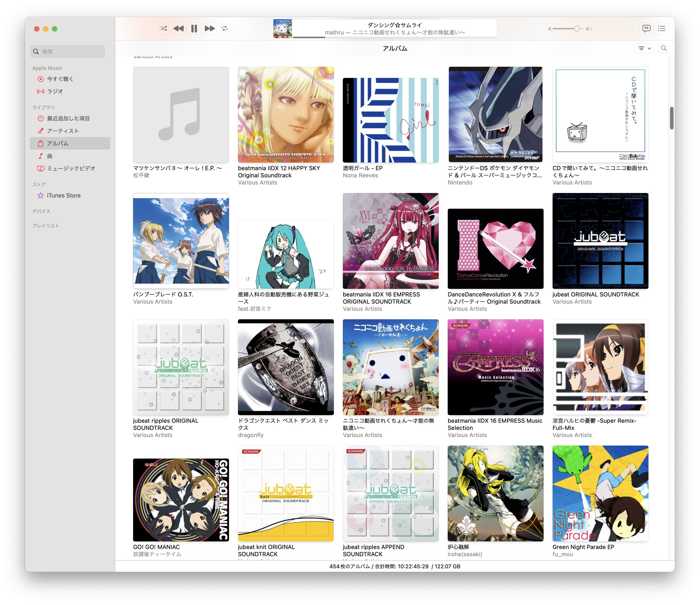Viewport: 700px width, 605px height.
Task: Open the lyrics panel
Action: click(x=646, y=29)
